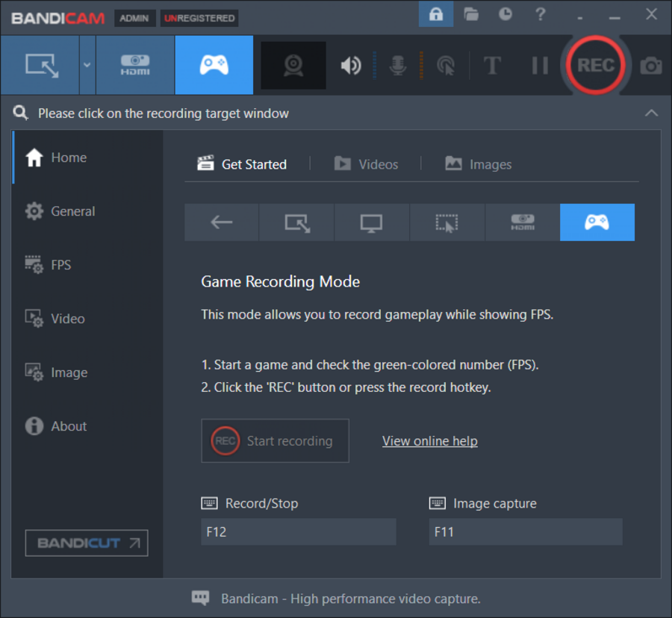Click the Image capture hotkey field F11
The width and height of the screenshot is (672, 618).
click(x=526, y=532)
